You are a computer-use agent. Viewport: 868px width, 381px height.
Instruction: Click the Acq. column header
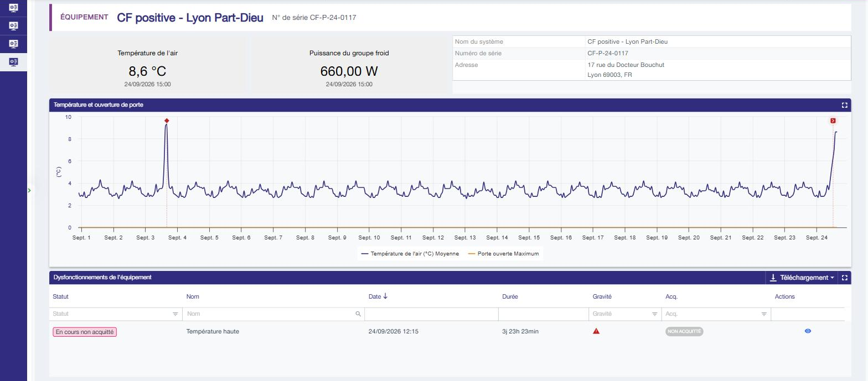coord(671,296)
